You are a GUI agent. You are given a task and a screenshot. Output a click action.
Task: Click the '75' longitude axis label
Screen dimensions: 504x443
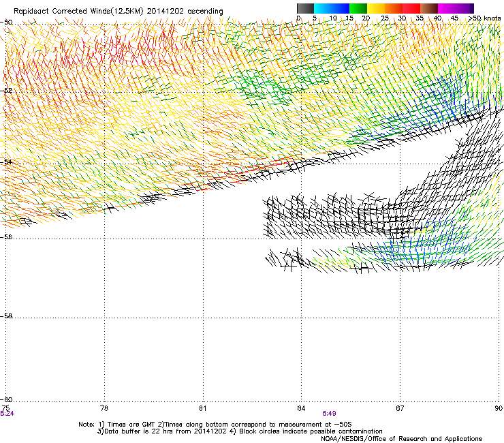pyautogui.click(x=5, y=408)
